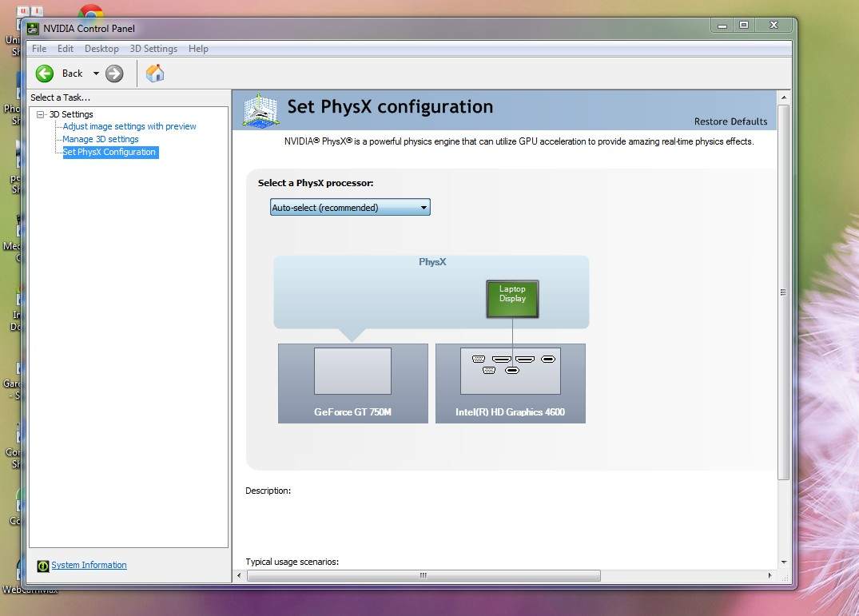Click the System Information icon
Viewport: 859px width, 616px height.
[42, 566]
